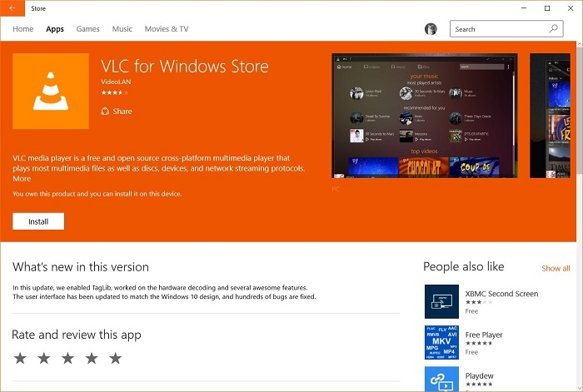583x392 pixels.
Task: Minimize the Store window
Action: point(524,8)
